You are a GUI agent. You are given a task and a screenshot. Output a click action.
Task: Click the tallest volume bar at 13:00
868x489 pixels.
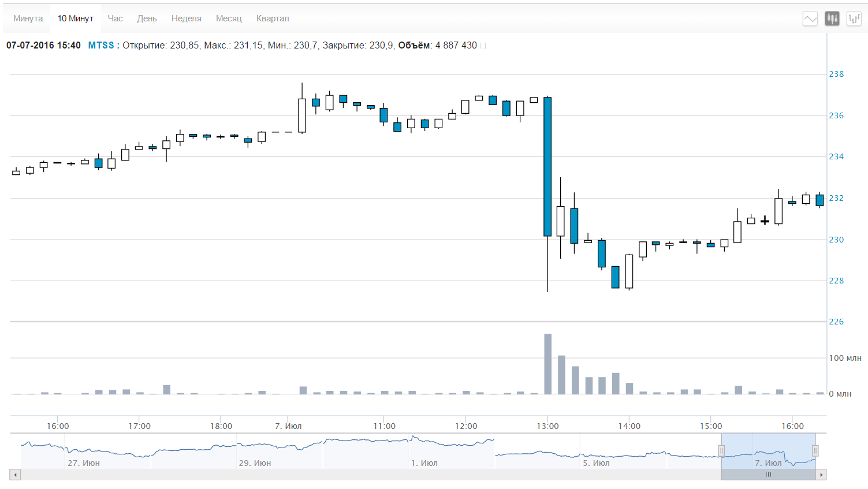coord(548,364)
